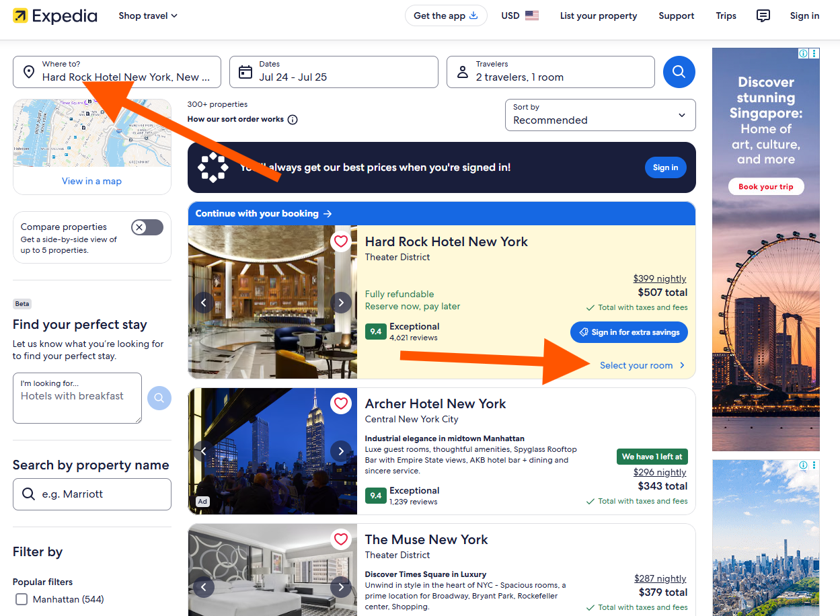Submit the perfect stay search button
Screen dimensions: 840x616
pyautogui.click(x=159, y=398)
